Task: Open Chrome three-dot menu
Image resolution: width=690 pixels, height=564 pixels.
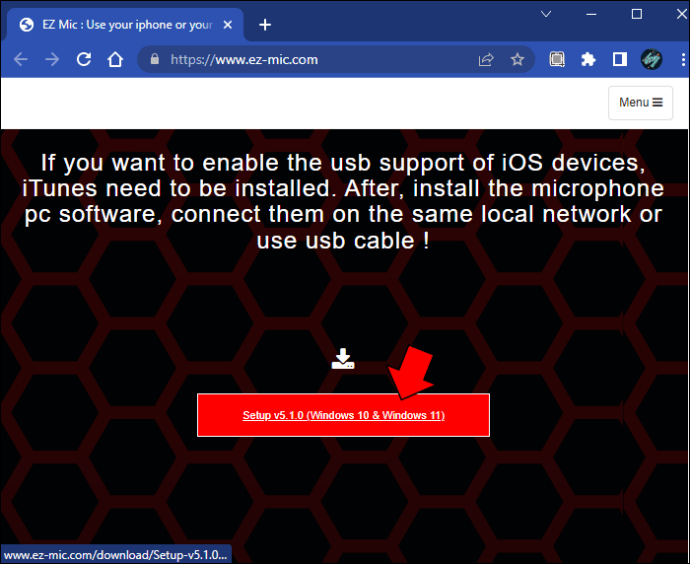Action: pos(683,59)
